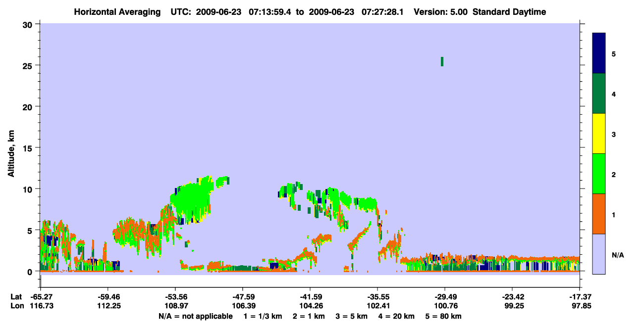This screenshot has width=644, height=330.
Task: Click the 'Lat' row label
Action: coord(16,297)
